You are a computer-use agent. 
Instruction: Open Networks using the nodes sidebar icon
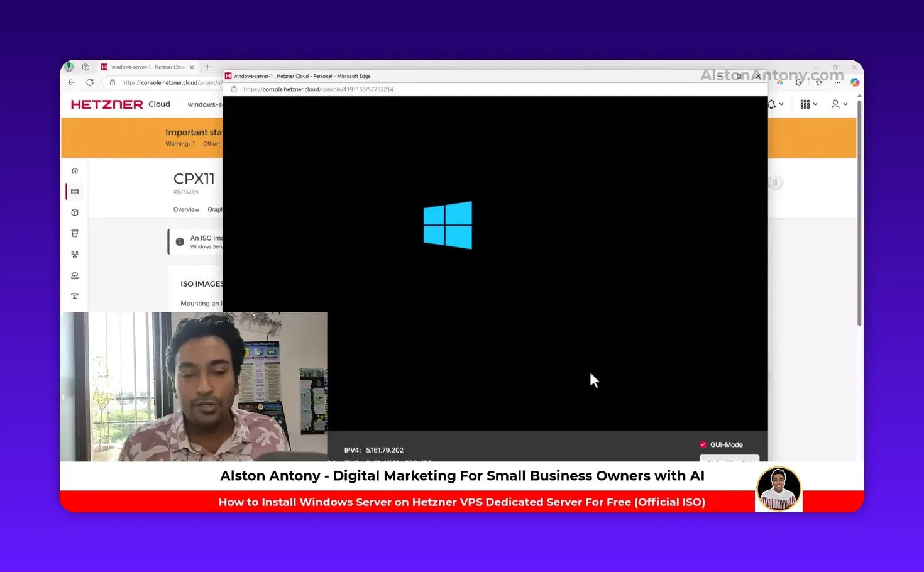[x=75, y=254]
